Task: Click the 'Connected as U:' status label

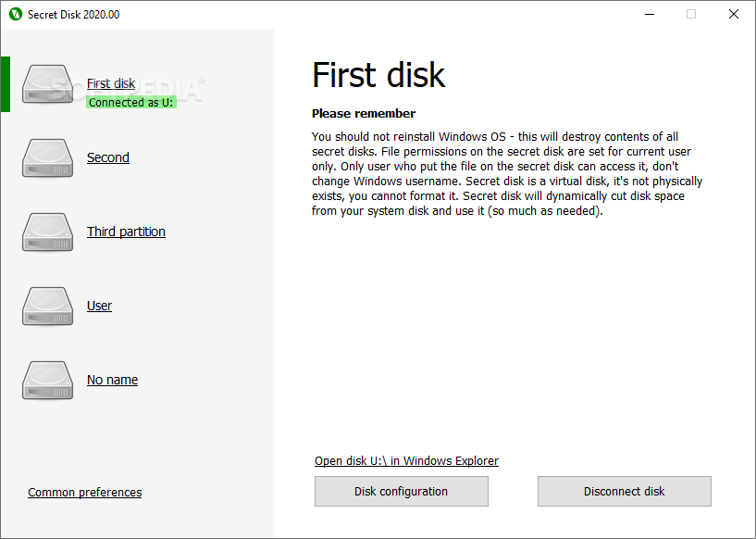Action: point(131,102)
